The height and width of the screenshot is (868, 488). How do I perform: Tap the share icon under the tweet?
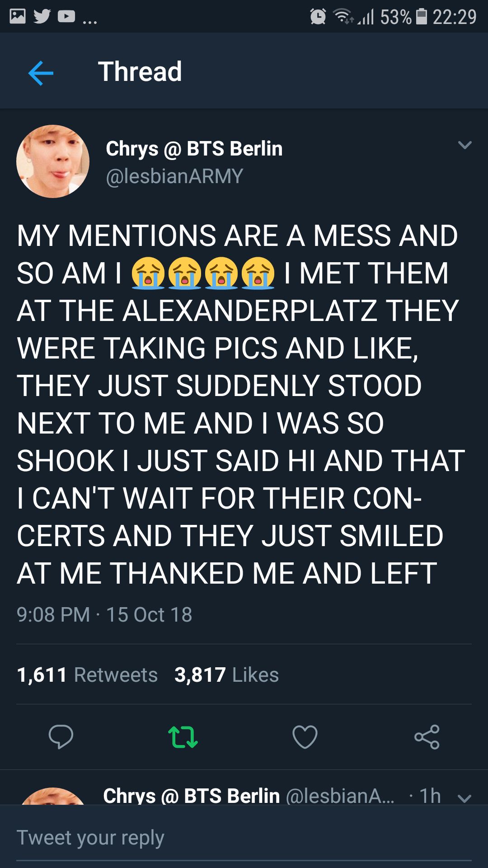[427, 736]
